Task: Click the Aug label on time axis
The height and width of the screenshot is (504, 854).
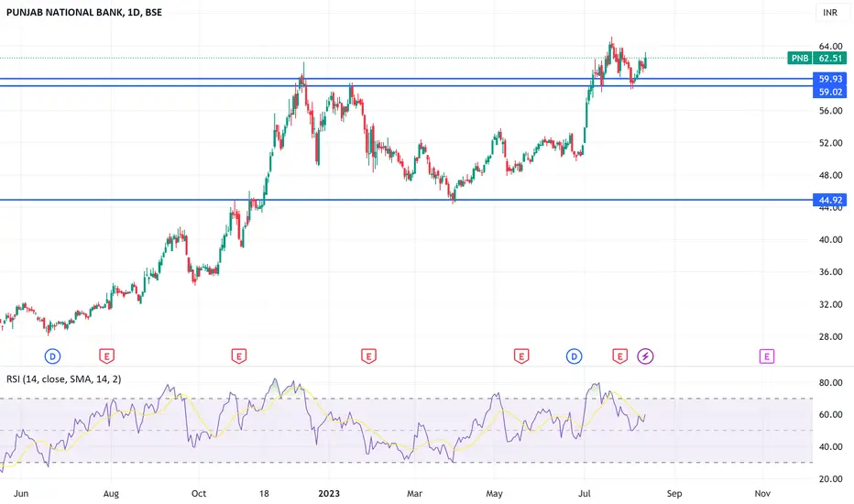Action: pos(111,493)
